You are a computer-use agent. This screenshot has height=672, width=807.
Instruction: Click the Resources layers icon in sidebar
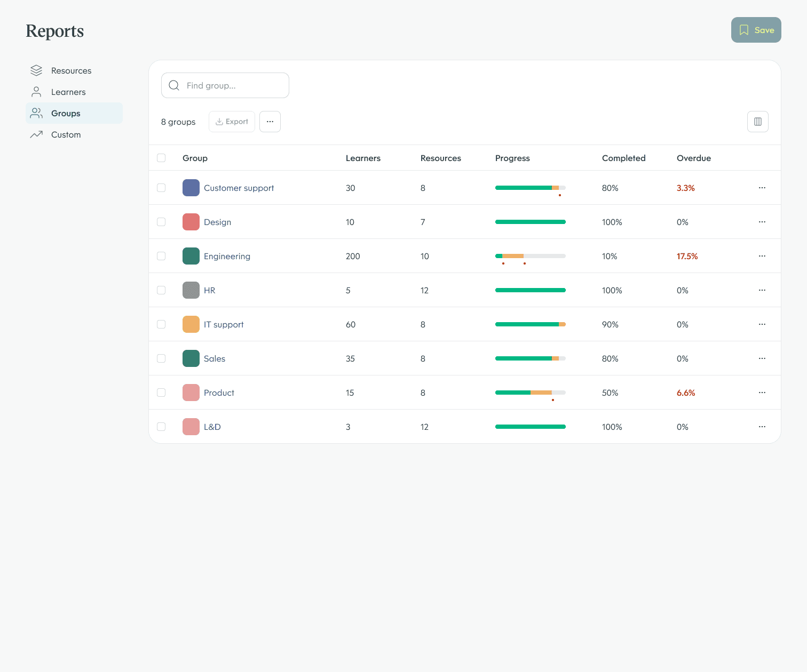pyautogui.click(x=36, y=70)
